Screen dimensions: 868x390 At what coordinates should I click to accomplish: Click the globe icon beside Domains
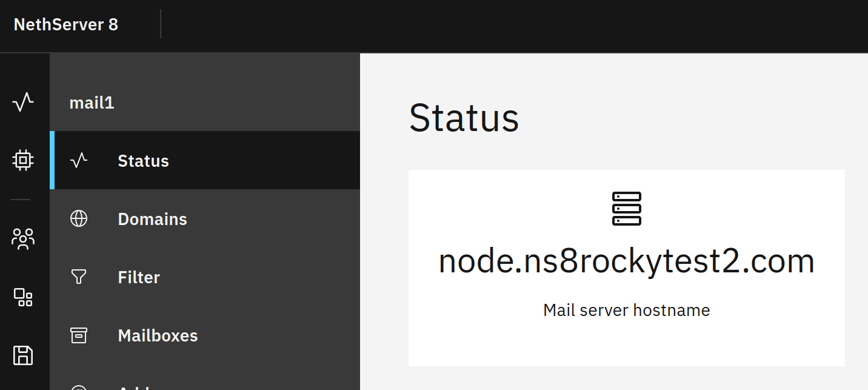pyautogui.click(x=79, y=219)
